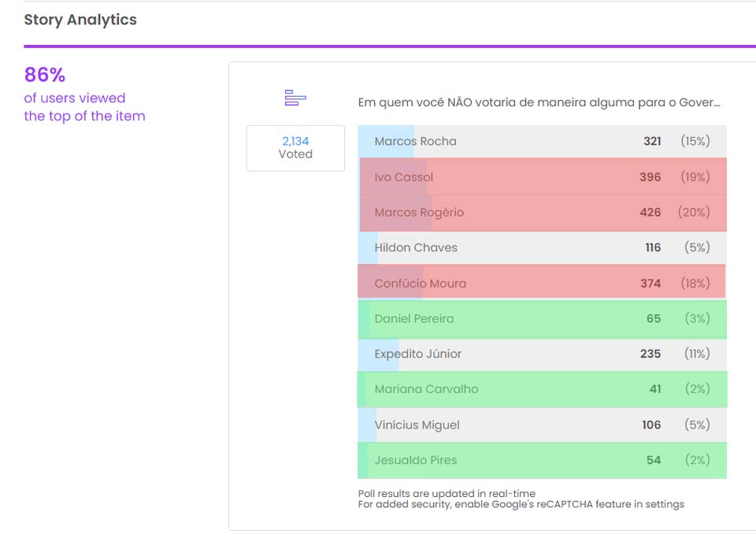Click the Confúcio Moura result row
This screenshot has width=756, height=542.
[x=542, y=283]
